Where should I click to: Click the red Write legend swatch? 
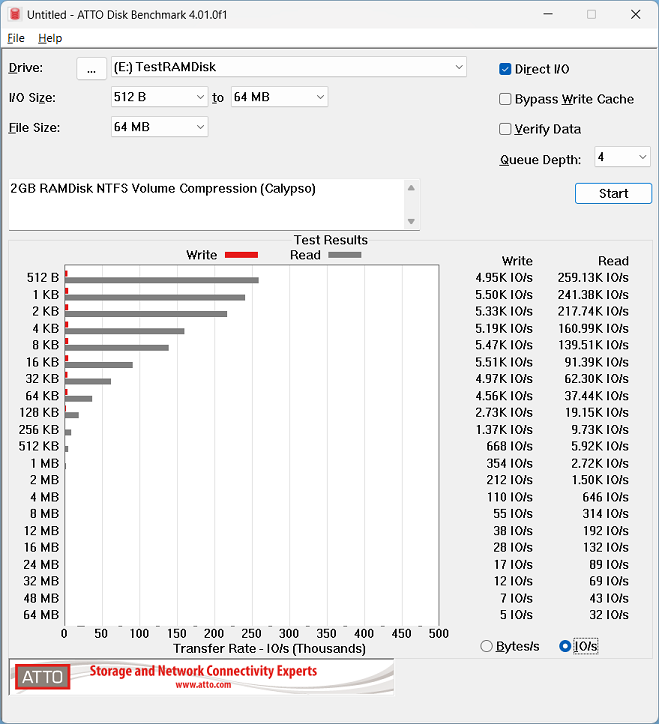coord(241,255)
